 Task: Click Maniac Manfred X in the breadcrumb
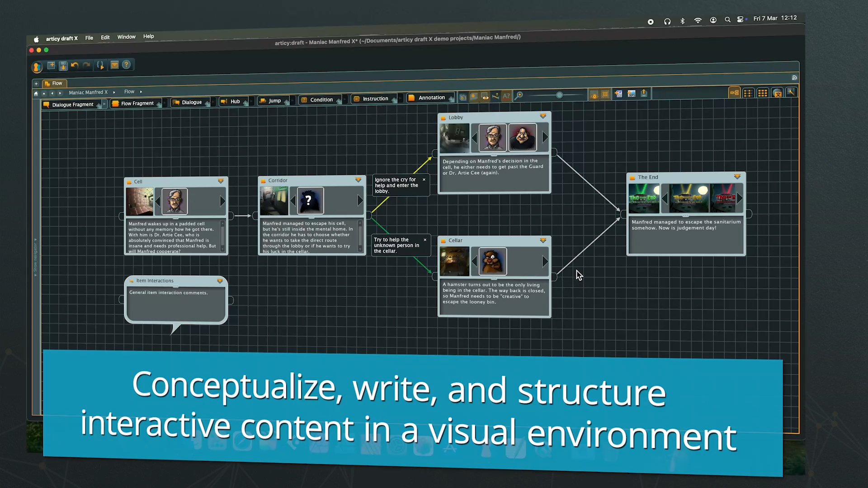(x=88, y=92)
